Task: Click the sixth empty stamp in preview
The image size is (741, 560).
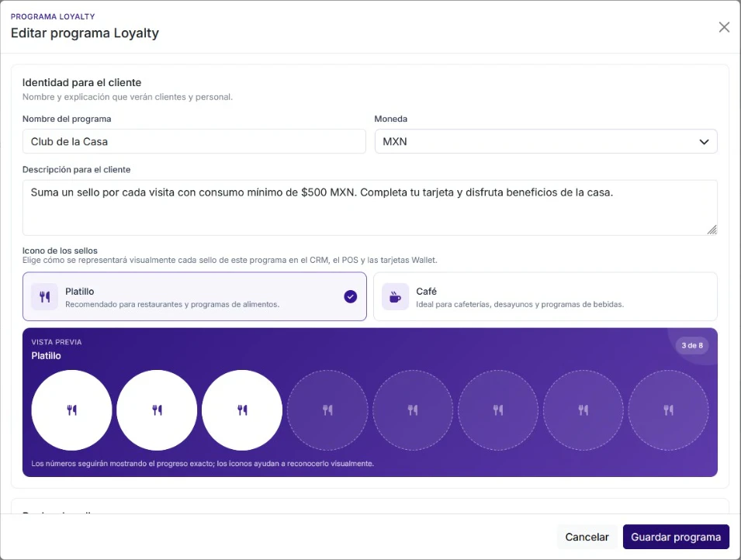Action: [x=498, y=410]
